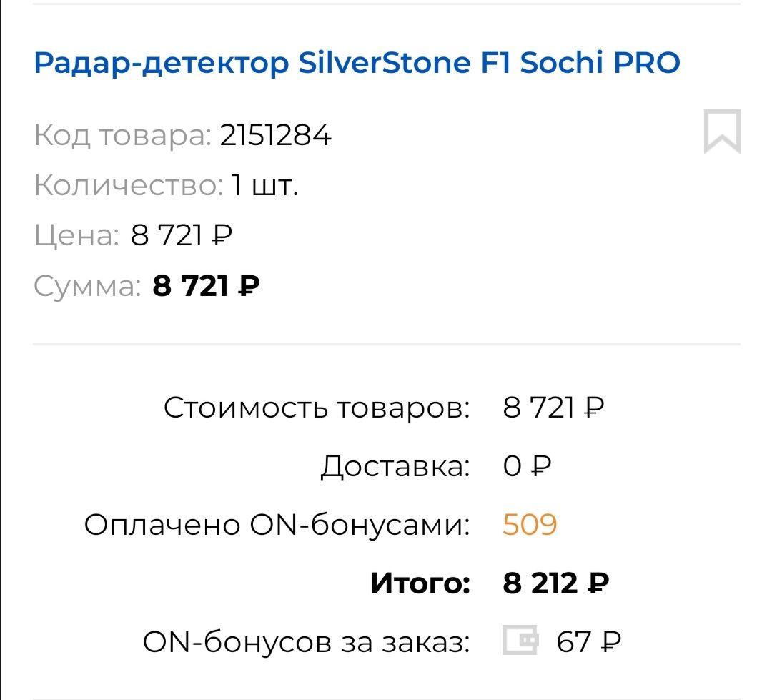Click the 8 721 ₽ value beside Стоимость товаров
This screenshot has height=700, width=772.
pos(554,408)
